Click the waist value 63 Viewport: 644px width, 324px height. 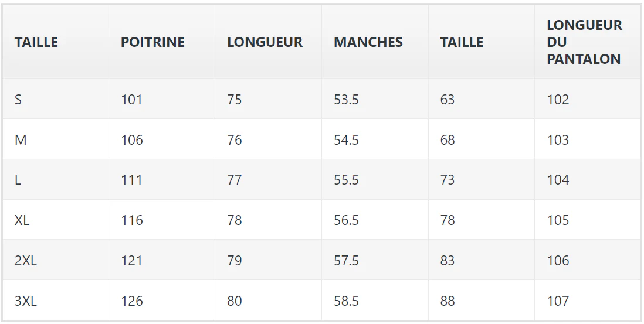(448, 100)
